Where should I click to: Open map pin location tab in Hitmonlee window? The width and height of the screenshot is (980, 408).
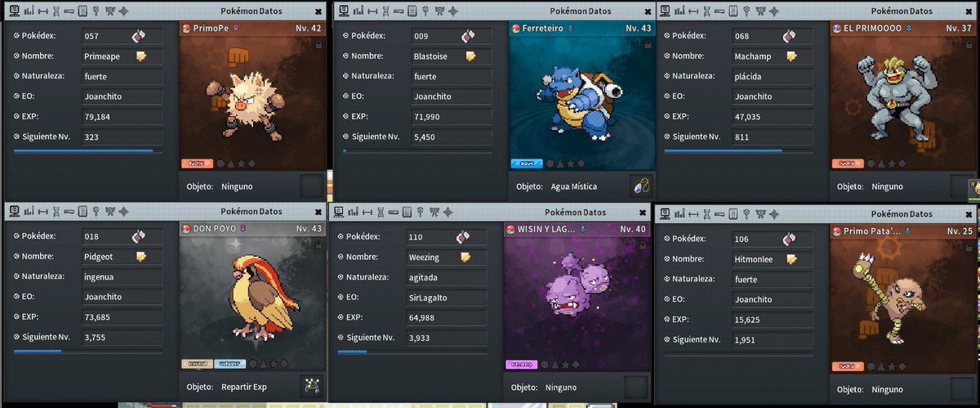tap(746, 214)
